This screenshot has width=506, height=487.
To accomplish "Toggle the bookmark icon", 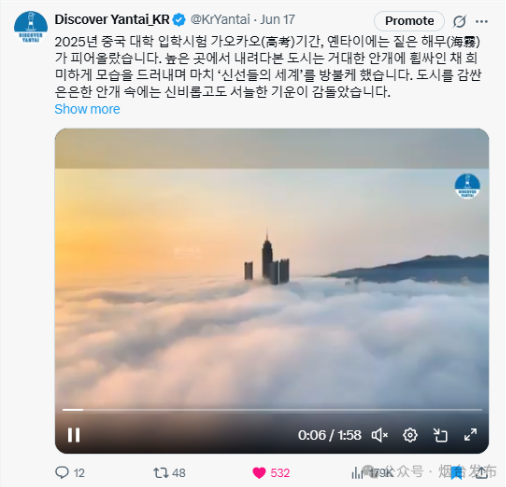I will [457, 473].
